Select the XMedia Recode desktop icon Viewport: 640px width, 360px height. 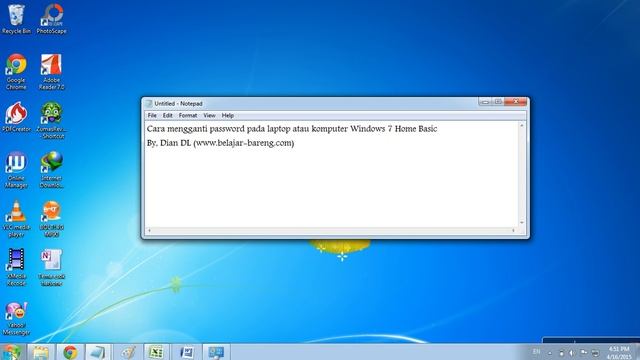(x=16, y=267)
